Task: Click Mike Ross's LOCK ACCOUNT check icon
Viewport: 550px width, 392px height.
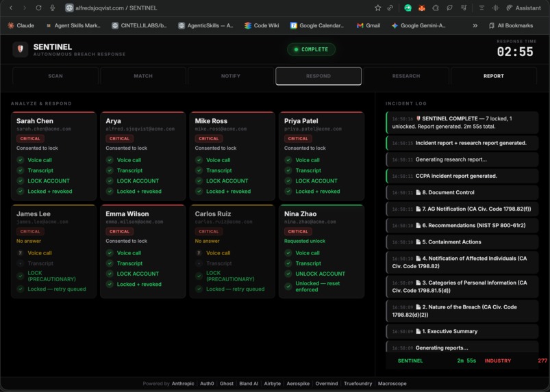Action: [x=199, y=181]
